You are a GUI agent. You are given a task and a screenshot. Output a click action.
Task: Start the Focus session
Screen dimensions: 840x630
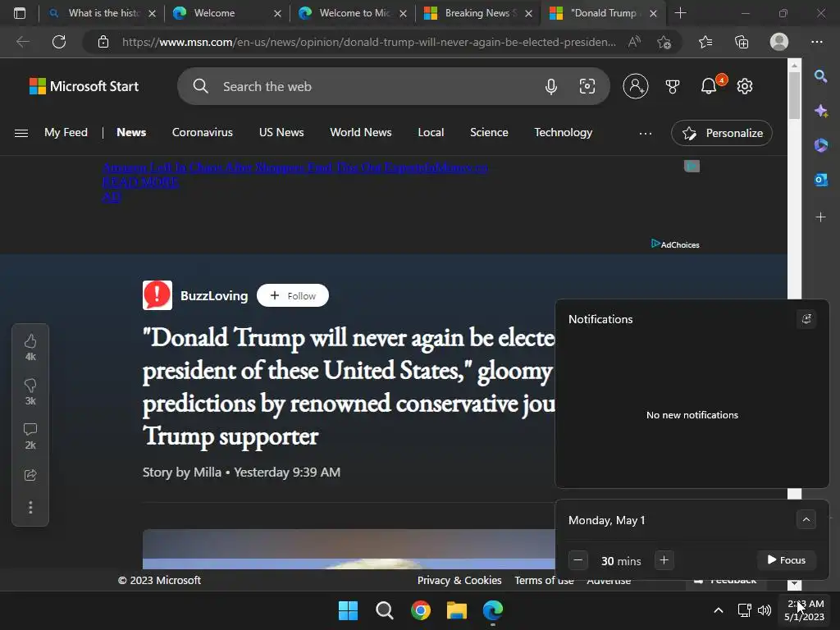coord(786,560)
